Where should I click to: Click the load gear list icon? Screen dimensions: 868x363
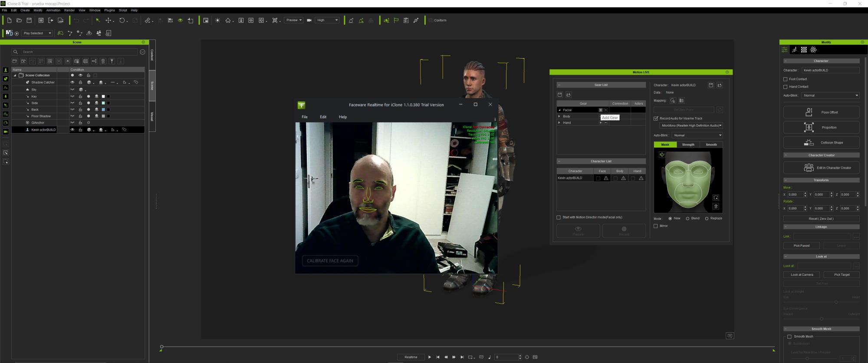click(x=569, y=95)
